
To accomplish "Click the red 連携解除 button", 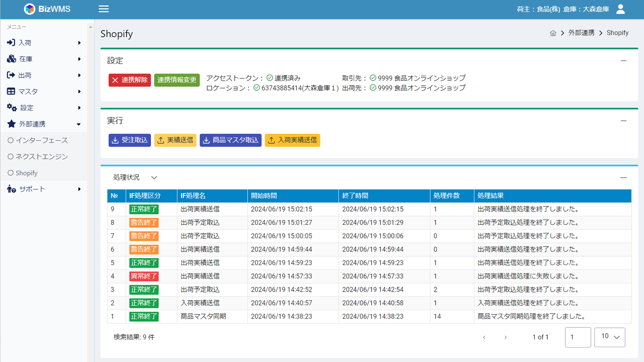I will point(130,80).
